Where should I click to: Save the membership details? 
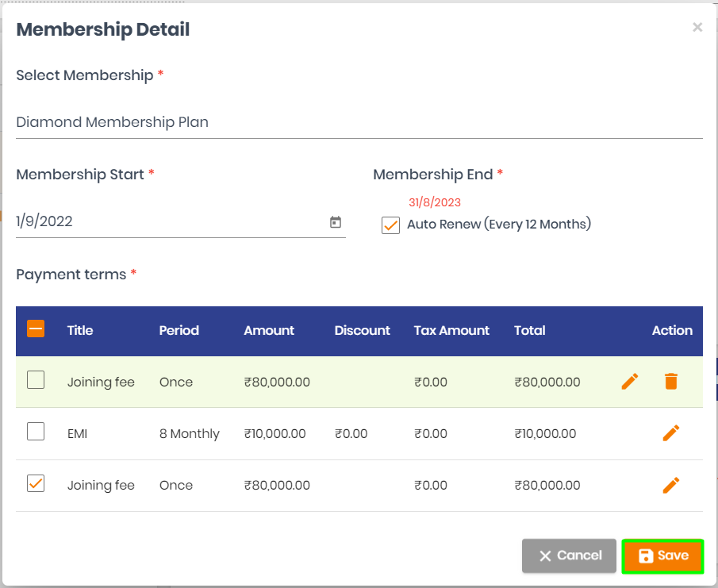662,556
